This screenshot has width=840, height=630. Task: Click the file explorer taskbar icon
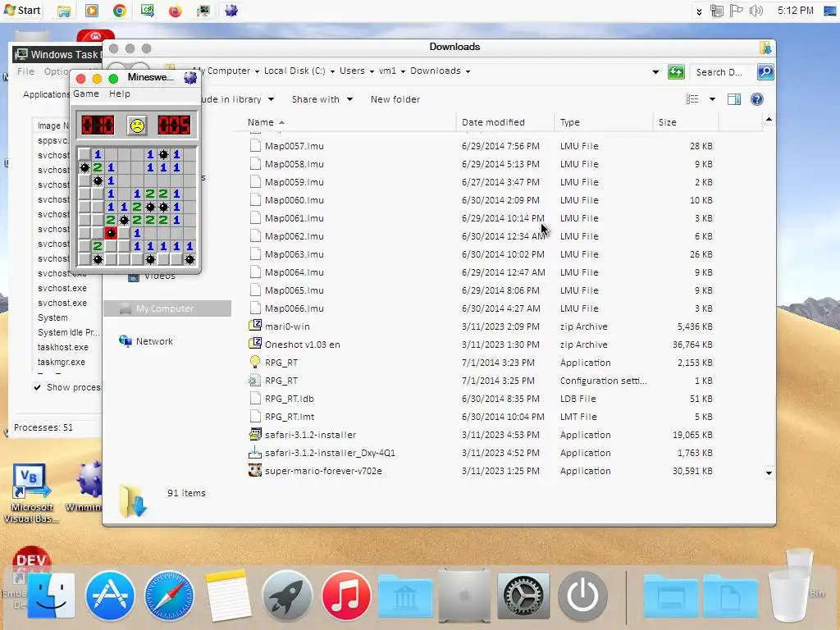pos(64,11)
